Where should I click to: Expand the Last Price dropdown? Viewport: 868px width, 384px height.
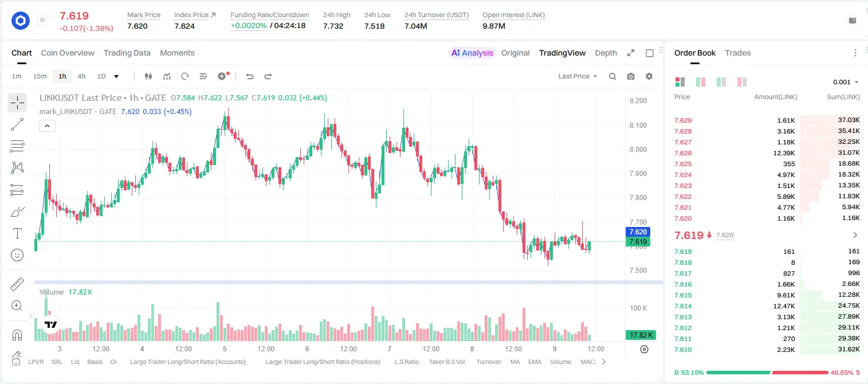coord(578,76)
